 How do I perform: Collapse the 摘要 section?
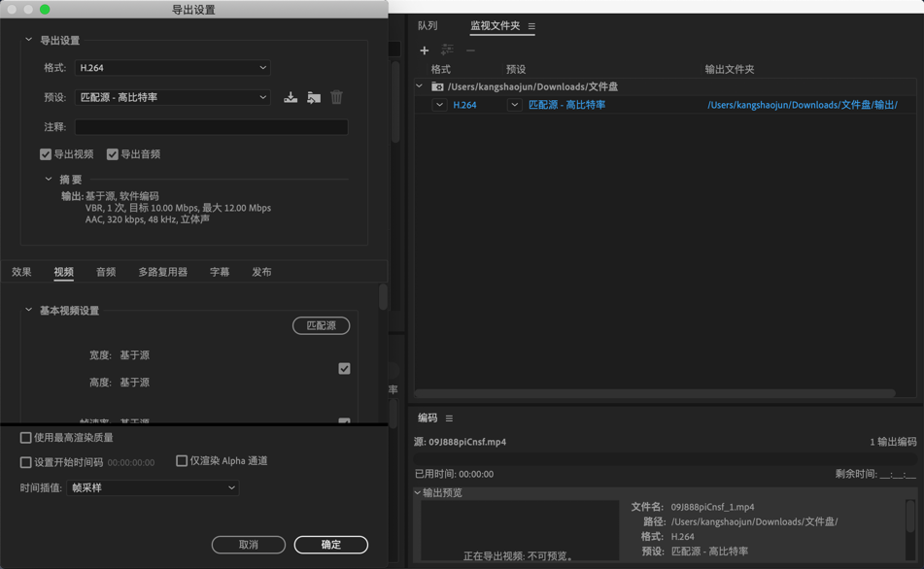click(48, 179)
